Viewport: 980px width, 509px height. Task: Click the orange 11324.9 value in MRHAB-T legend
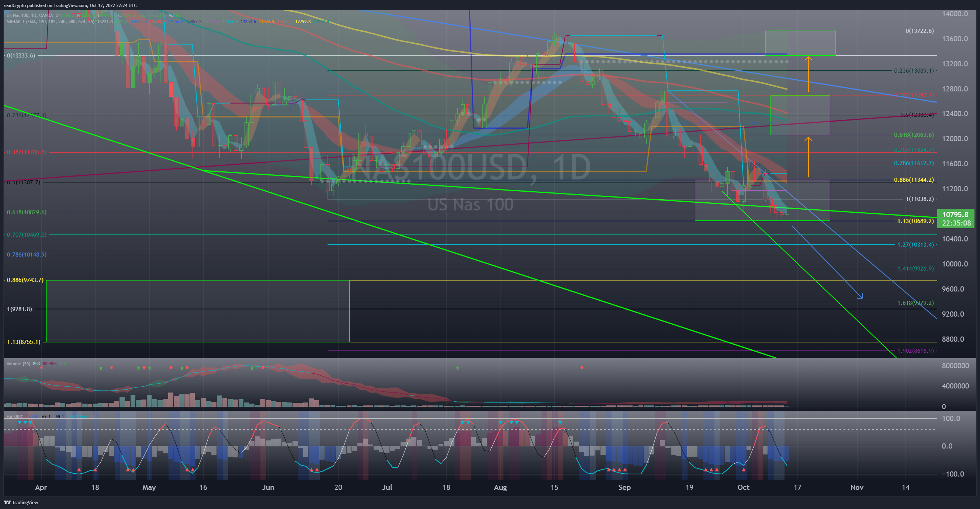click(x=266, y=22)
